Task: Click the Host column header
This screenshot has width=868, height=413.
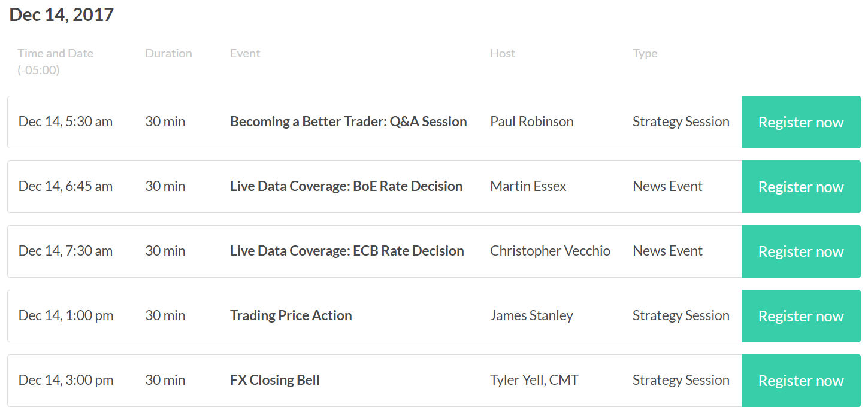Action: [x=503, y=53]
